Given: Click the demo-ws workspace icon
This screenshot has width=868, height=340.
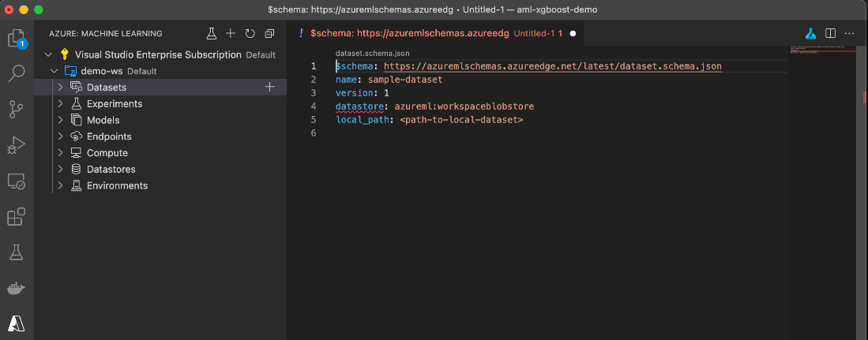Looking at the screenshot, I should click(x=70, y=71).
